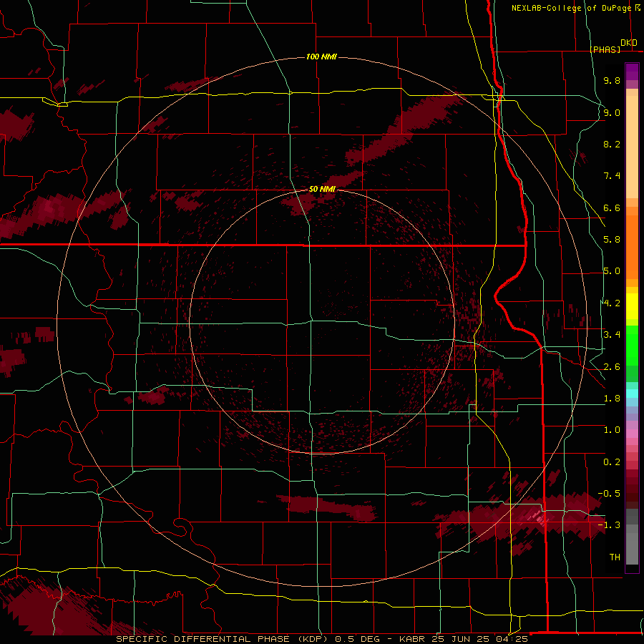Click the 4.2 scale value
The width and height of the screenshot is (644, 644).
(x=612, y=303)
